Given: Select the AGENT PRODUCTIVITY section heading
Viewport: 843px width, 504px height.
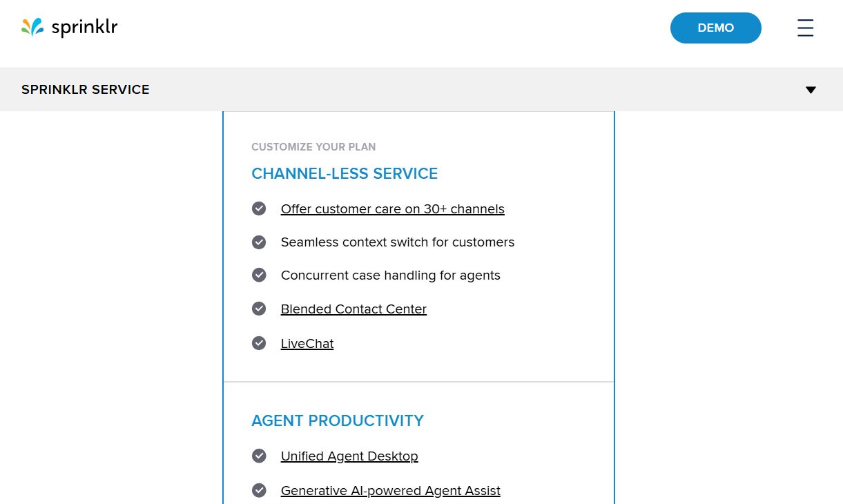Looking at the screenshot, I should (x=338, y=420).
